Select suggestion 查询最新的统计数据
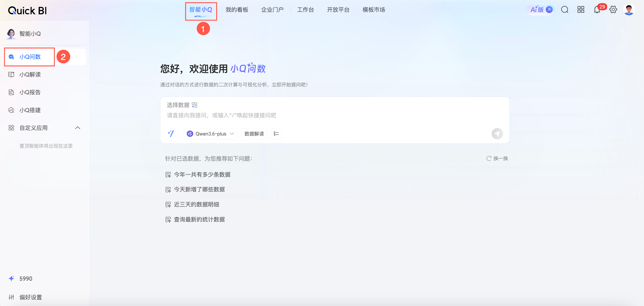 coord(199,219)
